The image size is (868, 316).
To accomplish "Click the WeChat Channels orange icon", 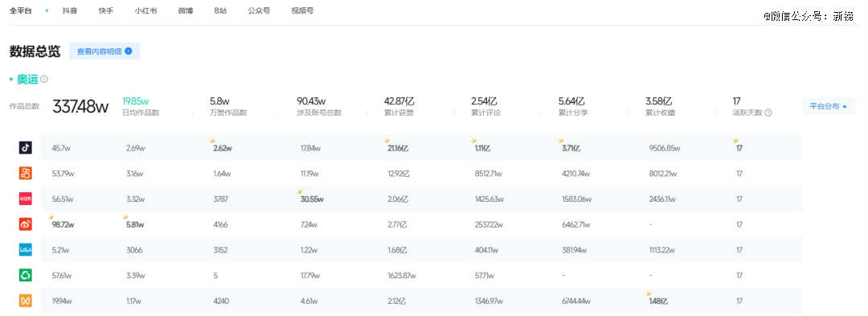I will click(26, 301).
